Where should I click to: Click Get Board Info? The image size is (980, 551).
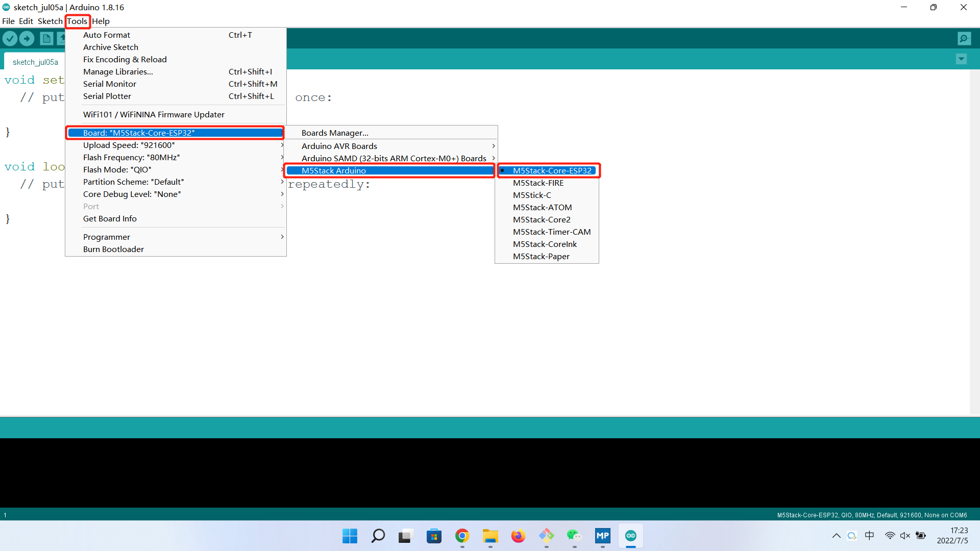(110, 218)
